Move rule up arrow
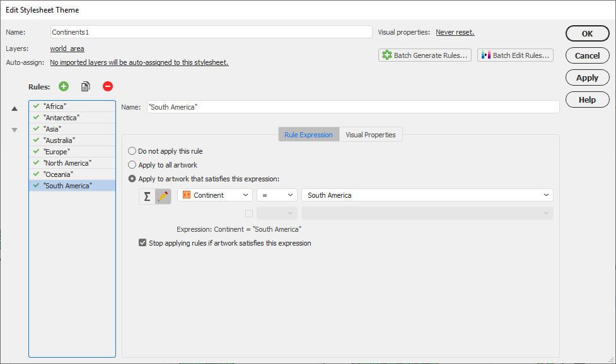This screenshot has width=616, height=364. [15, 109]
